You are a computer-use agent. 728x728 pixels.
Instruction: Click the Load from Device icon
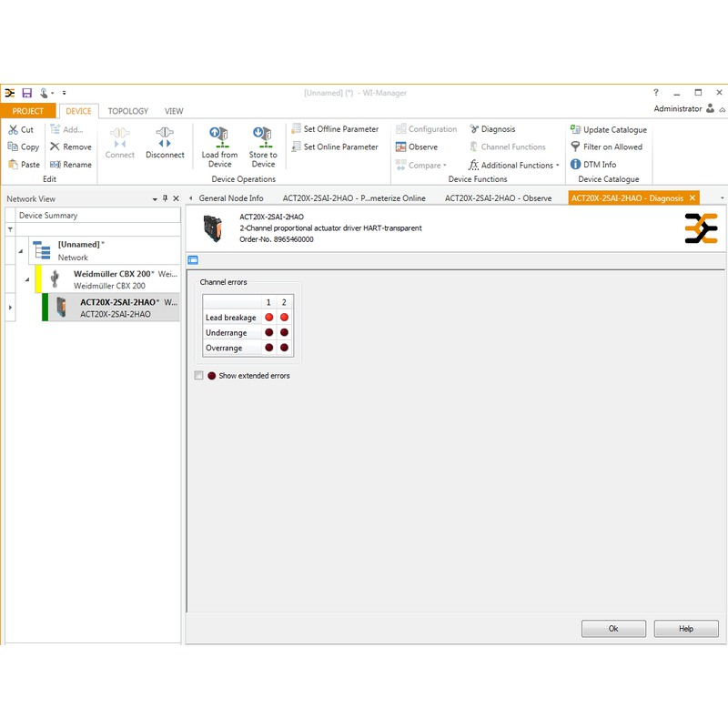(x=219, y=137)
